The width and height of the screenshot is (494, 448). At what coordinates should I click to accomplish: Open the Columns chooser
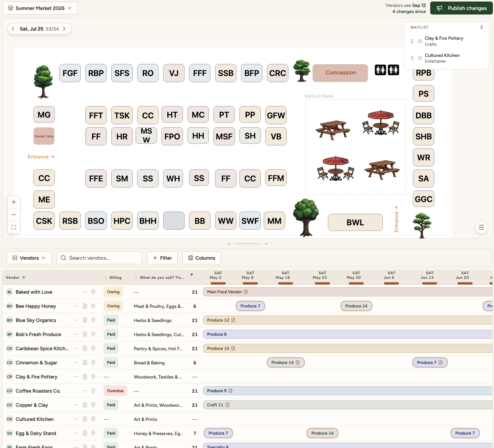[x=202, y=258]
